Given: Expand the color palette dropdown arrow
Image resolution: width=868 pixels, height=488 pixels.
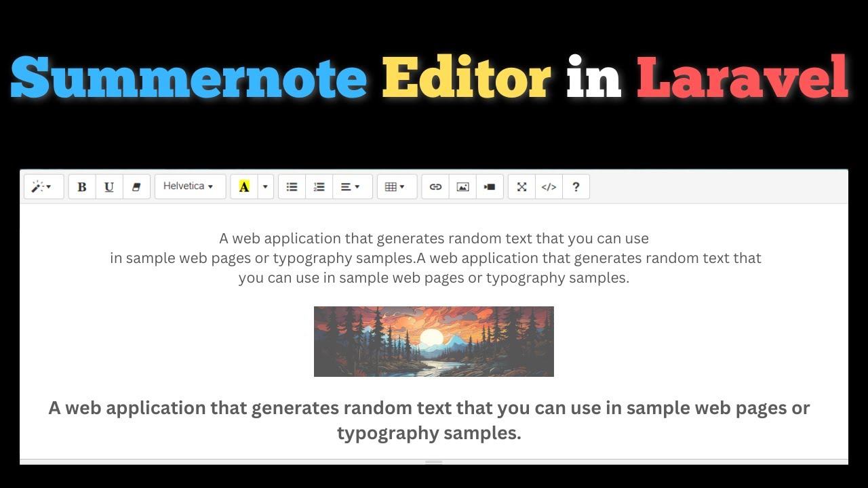Looking at the screenshot, I should pos(265,187).
